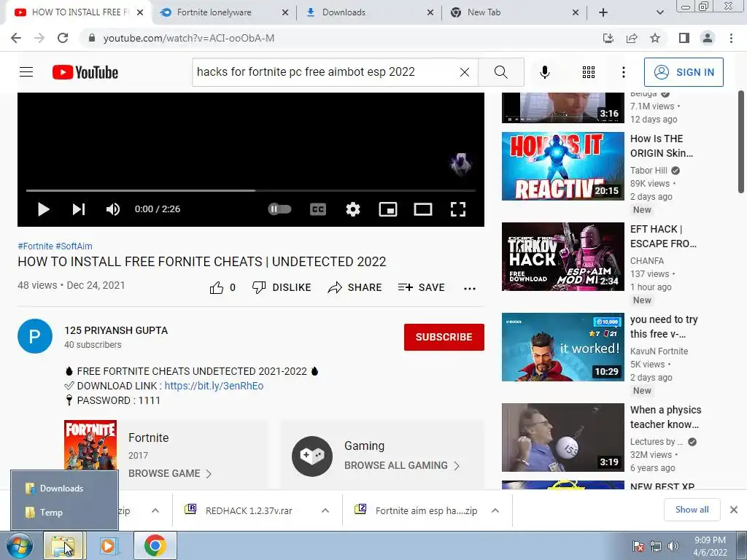Save the video to a playlist
Screen dimensions: 747x560
click(421, 287)
